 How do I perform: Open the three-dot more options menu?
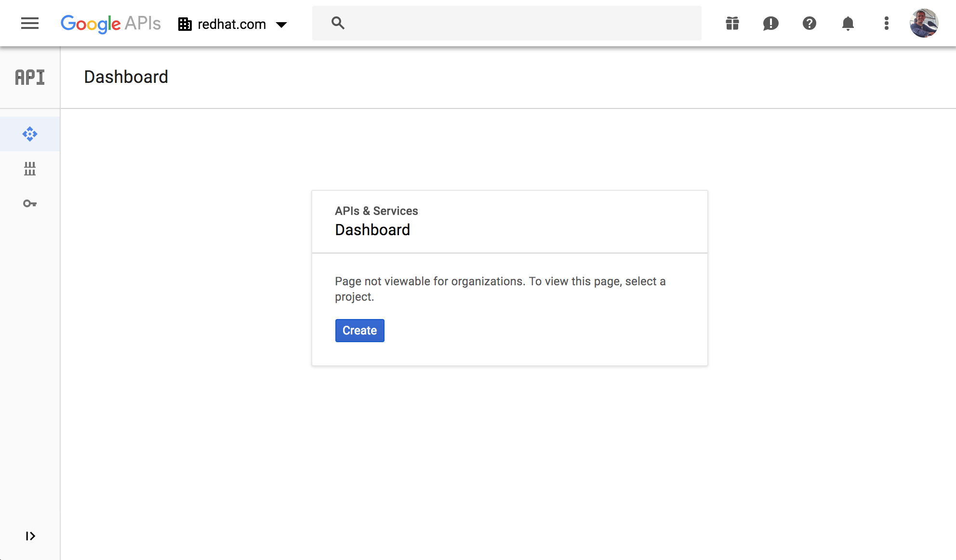[x=887, y=23]
